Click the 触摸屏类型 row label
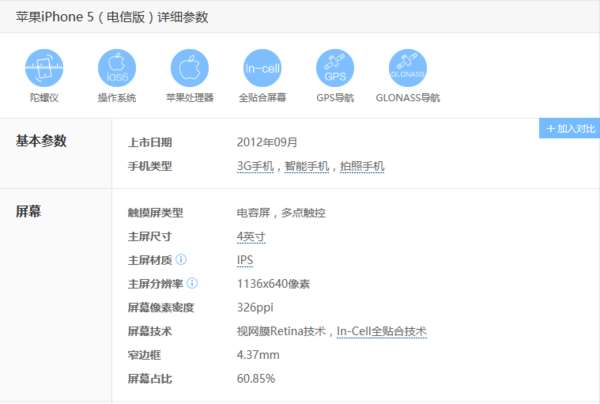600x404 pixels. point(155,213)
